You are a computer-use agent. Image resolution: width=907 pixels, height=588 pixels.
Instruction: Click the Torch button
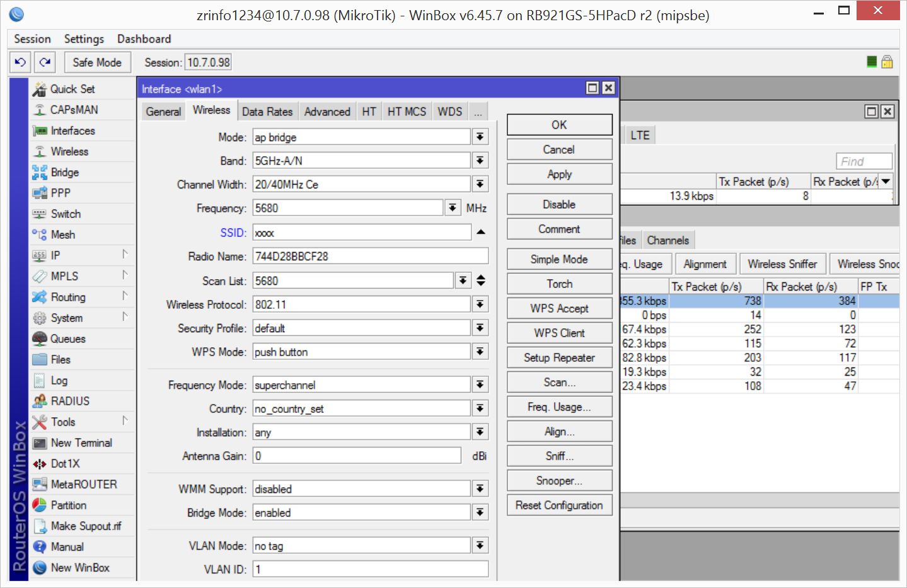point(560,284)
